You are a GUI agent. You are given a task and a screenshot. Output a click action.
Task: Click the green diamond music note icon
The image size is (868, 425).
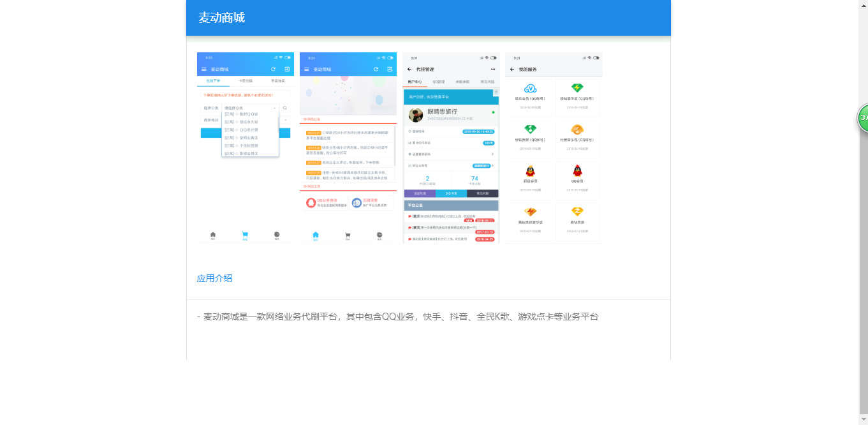coord(530,130)
